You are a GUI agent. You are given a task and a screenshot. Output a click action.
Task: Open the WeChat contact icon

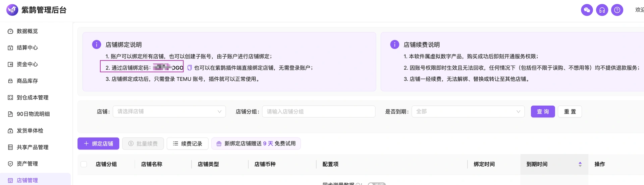click(587, 10)
